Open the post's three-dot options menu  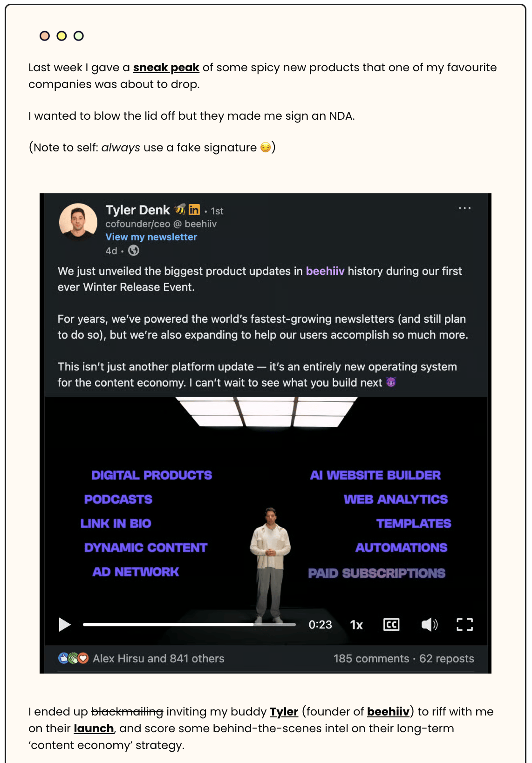click(x=464, y=208)
